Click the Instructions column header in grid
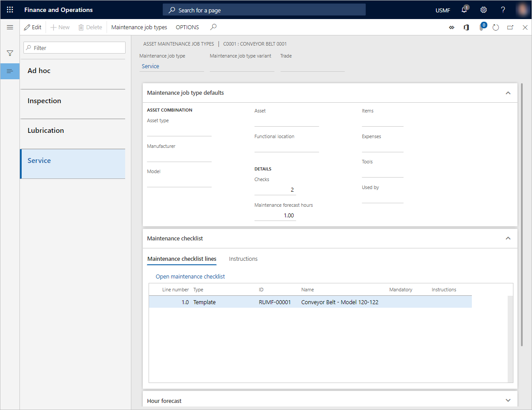The height and width of the screenshot is (410, 532). tap(444, 290)
